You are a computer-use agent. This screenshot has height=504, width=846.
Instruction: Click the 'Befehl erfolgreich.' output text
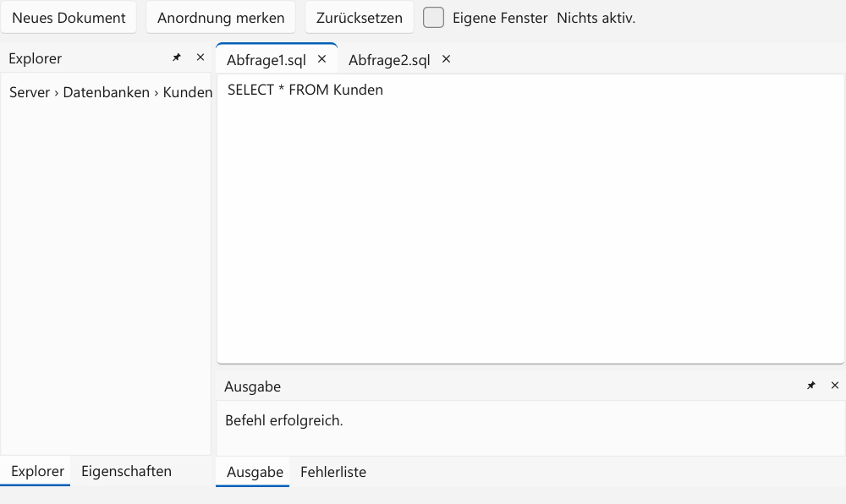pos(283,420)
